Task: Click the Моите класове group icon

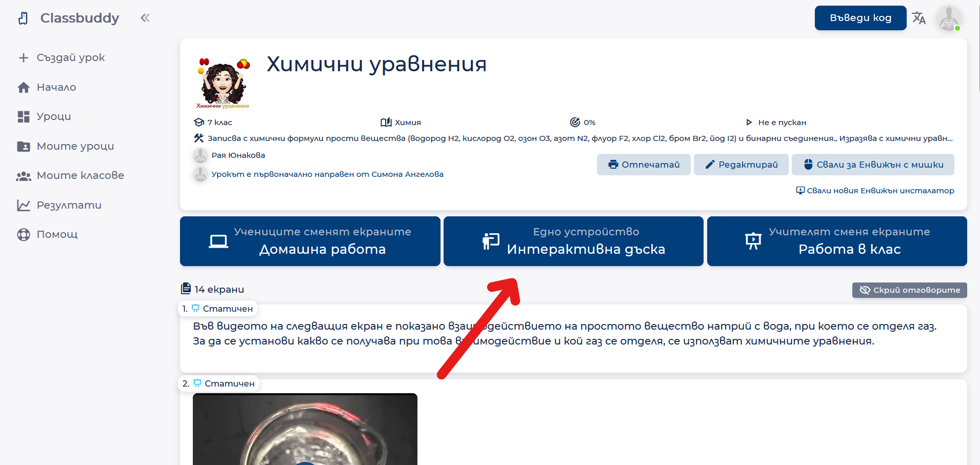Action: [24, 176]
